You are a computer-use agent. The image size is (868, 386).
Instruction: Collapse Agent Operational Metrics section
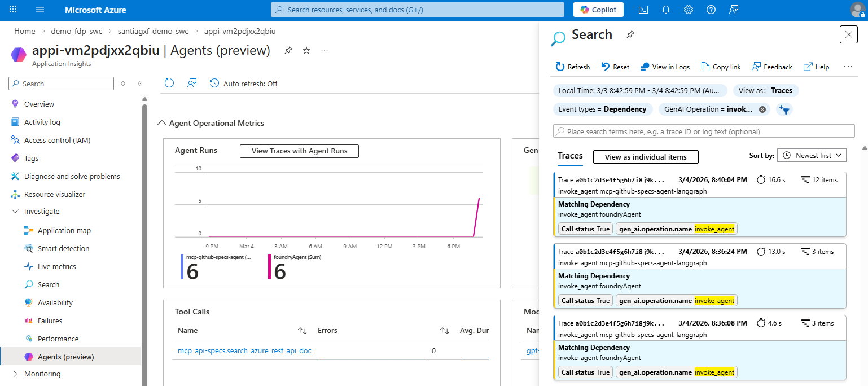click(211, 123)
